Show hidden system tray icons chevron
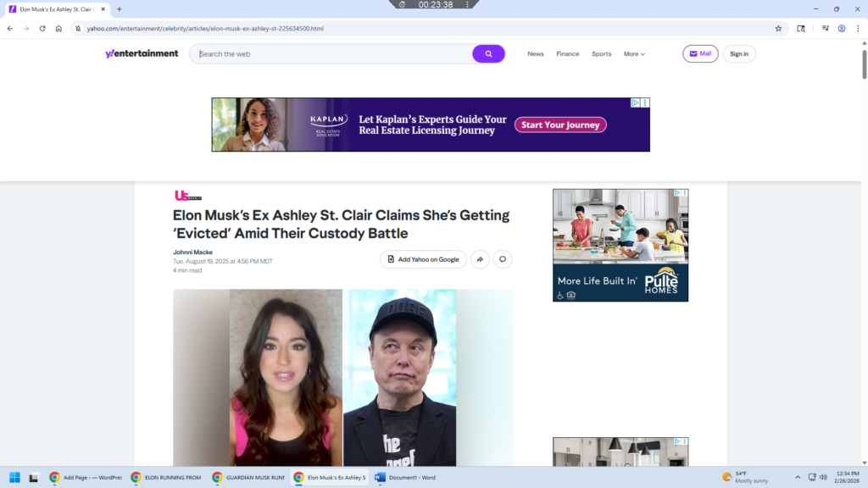 coord(797,477)
